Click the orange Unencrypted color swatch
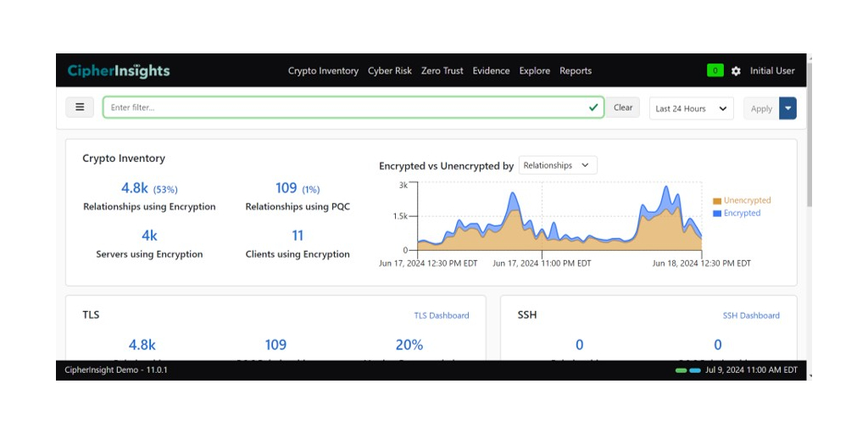The image size is (868, 434). click(x=717, y=201)
